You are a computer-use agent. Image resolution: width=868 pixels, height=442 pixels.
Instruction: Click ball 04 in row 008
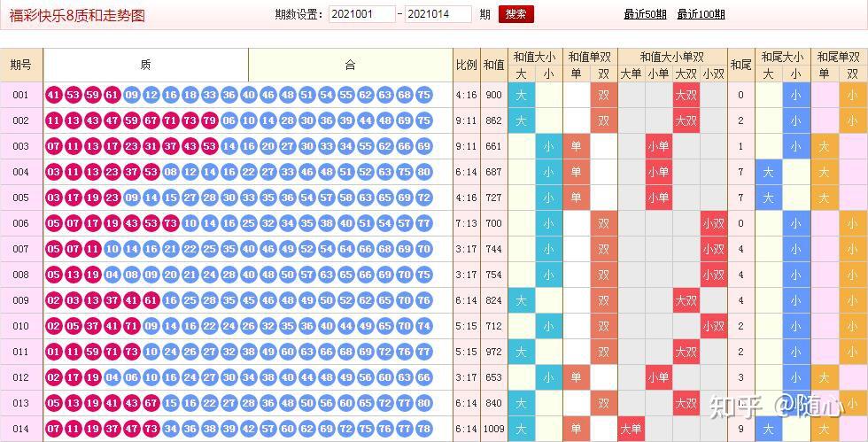pyautogui.click(x=112, y=275)
